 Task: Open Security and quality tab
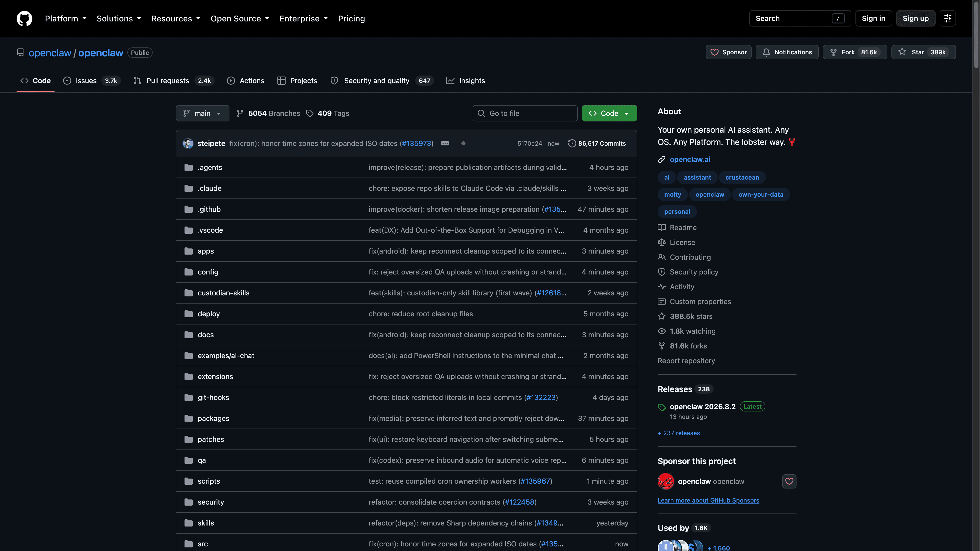pos(382,81)
